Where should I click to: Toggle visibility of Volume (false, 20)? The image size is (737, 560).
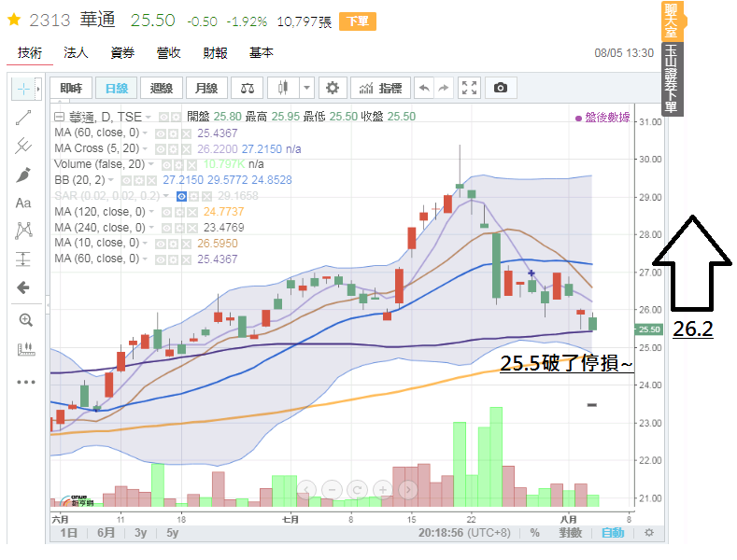point(166,165)
